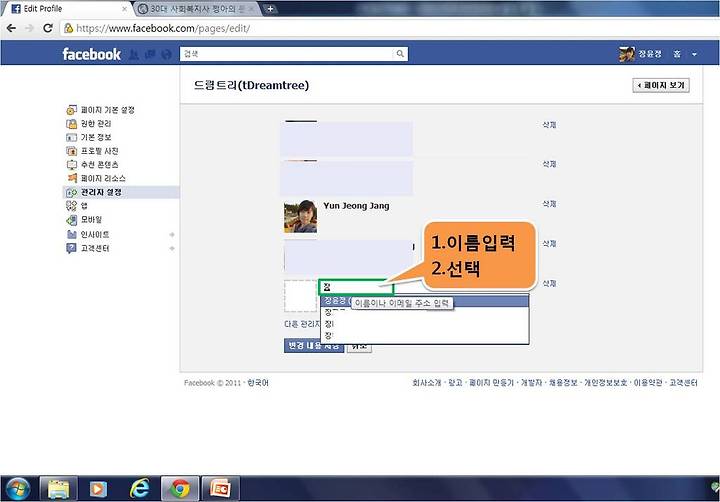Click the 페이지 보기 button
Screen dimensions: 720x502
(661, 85)
